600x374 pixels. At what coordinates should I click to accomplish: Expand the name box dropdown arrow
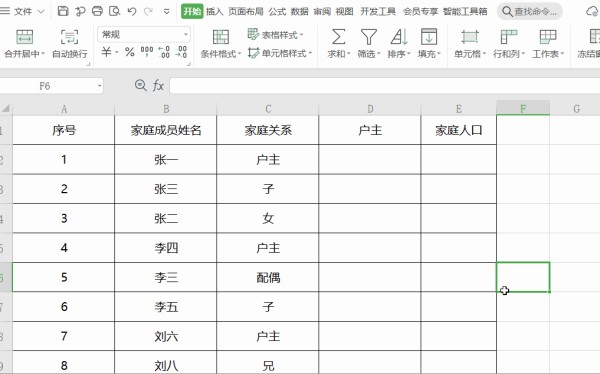99,86
